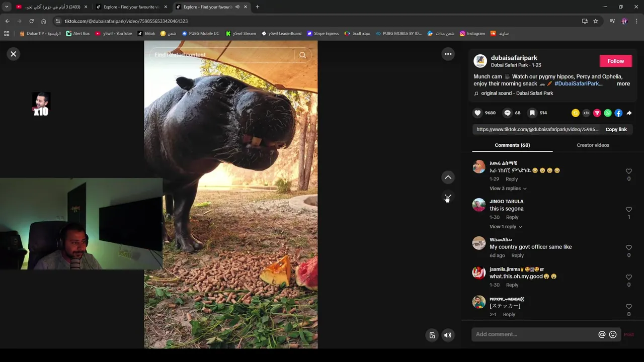Expand View 3 replies
Image resolution: width=644 pixels, height=362 pixels.
click(x=508, y=189)
